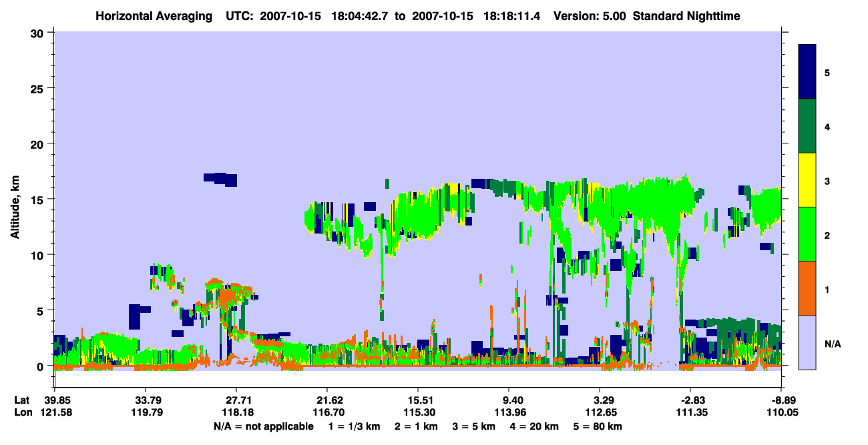Click the longitude value 121.58

[55, 412]
